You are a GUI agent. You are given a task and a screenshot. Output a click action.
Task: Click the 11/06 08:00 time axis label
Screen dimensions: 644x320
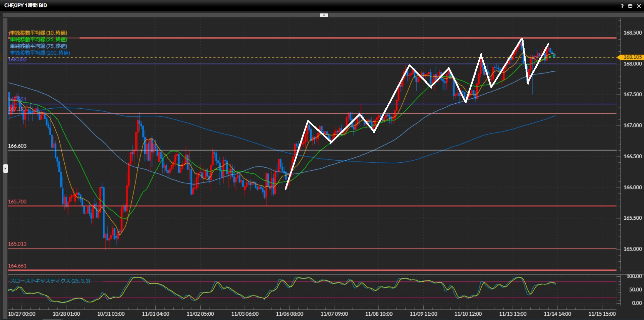289,314
